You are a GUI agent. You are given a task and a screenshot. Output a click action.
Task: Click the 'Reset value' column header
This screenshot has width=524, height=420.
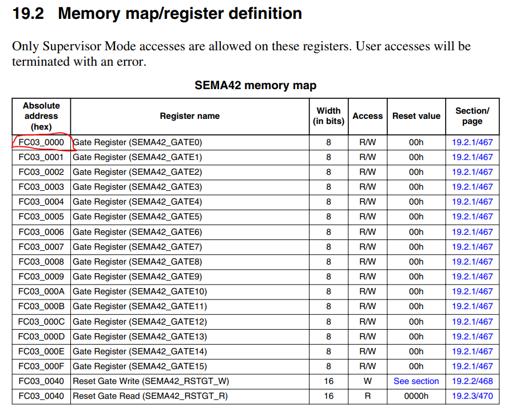pos(416,116)
